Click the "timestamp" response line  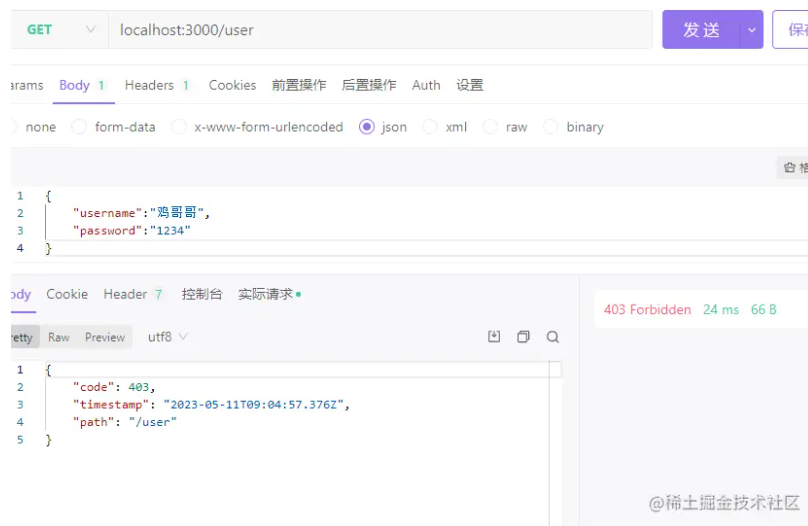pyautogui.click(x=211, y=405)
